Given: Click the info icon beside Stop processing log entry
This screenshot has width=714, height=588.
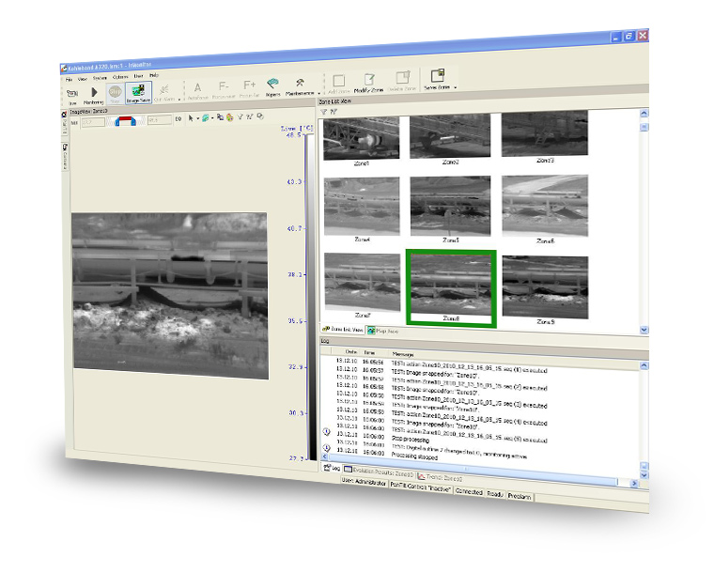Looking at the screenshot, I should pos(327,431).
